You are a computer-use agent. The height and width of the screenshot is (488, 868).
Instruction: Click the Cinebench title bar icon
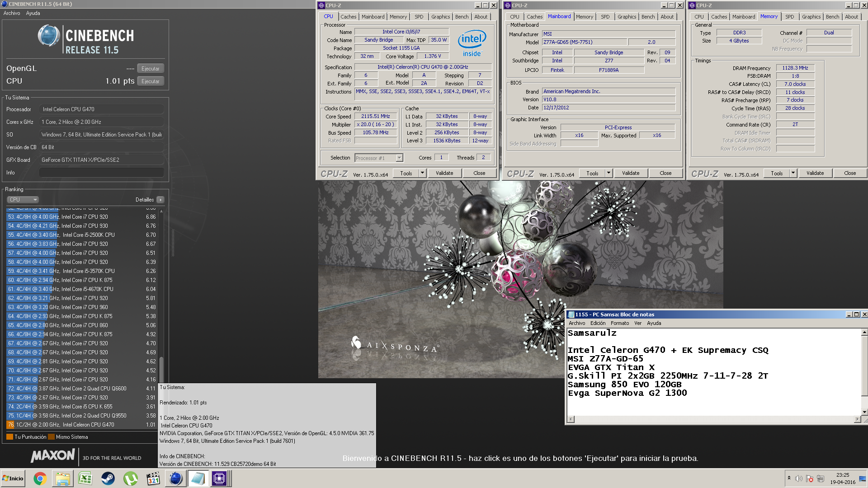pyautogui.click(x=4, y=4)
